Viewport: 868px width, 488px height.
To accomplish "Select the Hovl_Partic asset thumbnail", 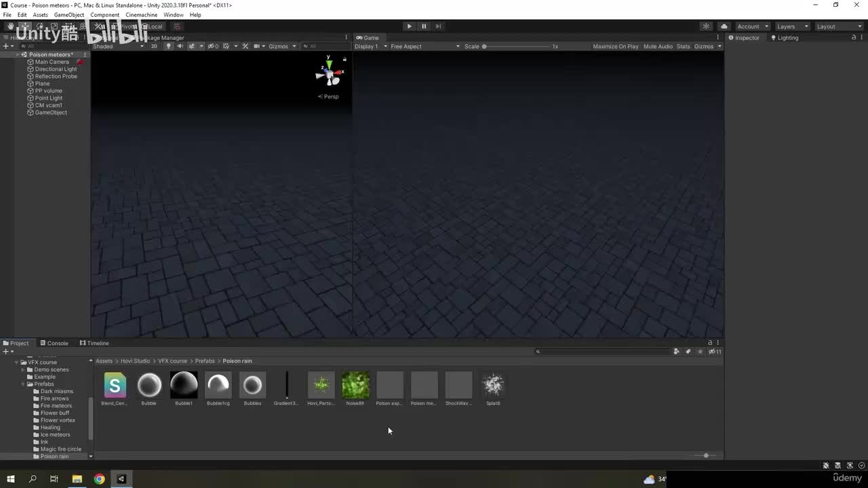I will [321, 388].
